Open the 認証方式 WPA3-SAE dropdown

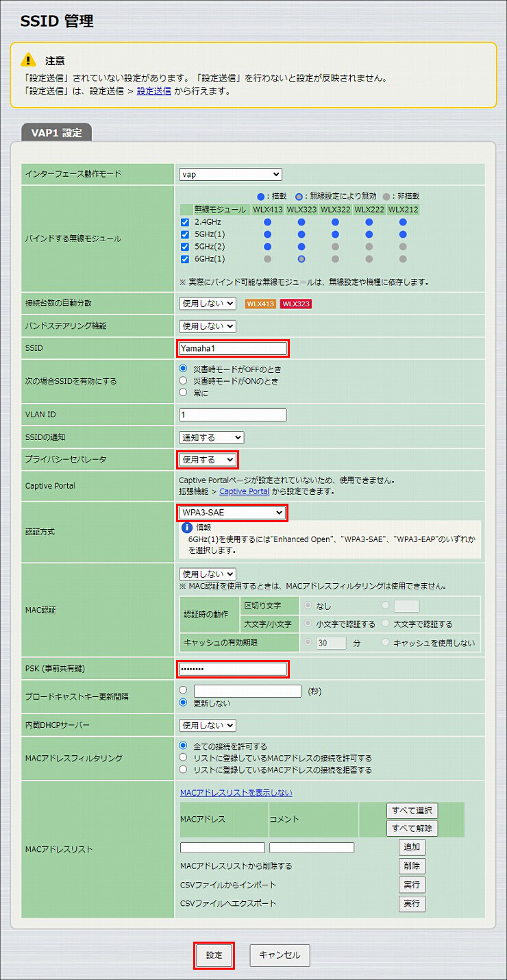click(x=232, y=513)
